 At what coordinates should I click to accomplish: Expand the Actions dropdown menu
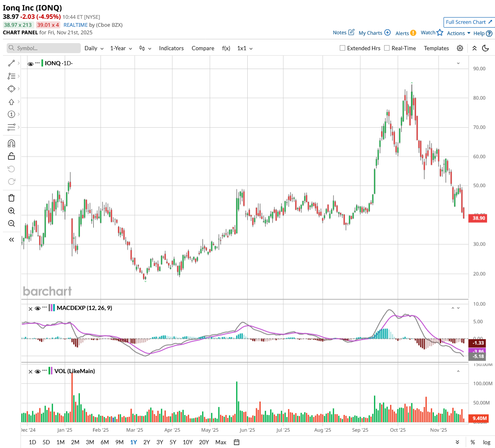click(x=458, y=33)
